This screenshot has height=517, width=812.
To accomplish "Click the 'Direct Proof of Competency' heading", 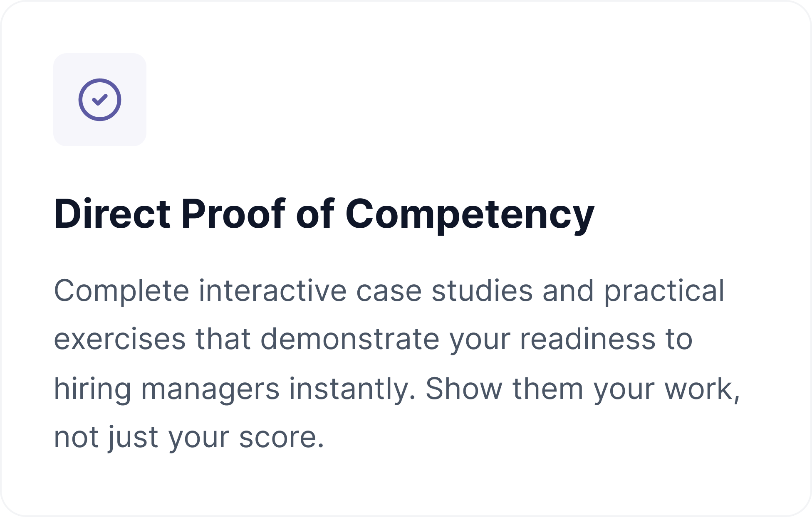I will (324, 215).
